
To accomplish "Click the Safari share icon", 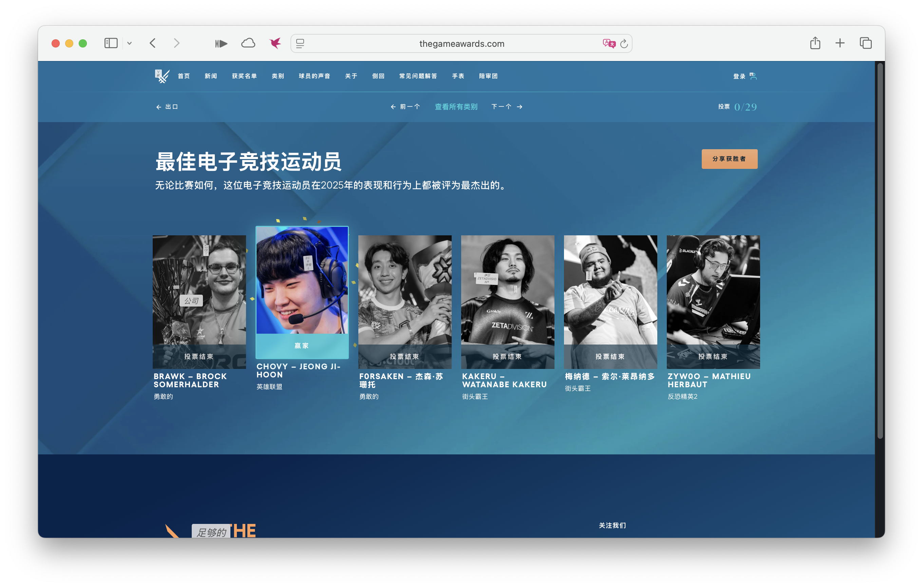I will pyautogui.click(x=815, y=43).
